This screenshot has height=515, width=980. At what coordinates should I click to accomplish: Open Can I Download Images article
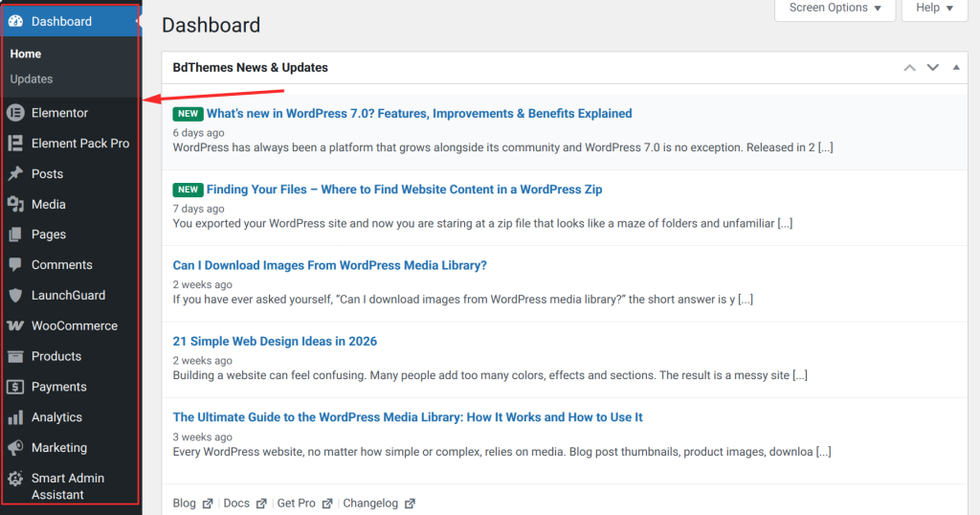(329, 265)
